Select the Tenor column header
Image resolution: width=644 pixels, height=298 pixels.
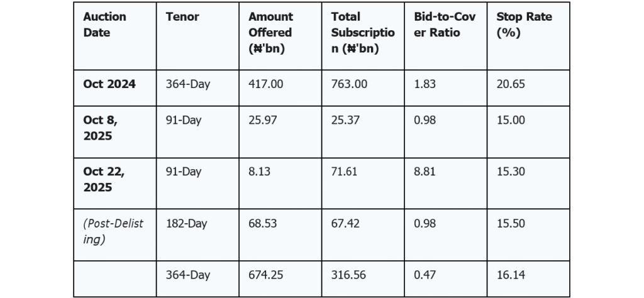click(x=182, y=17)
